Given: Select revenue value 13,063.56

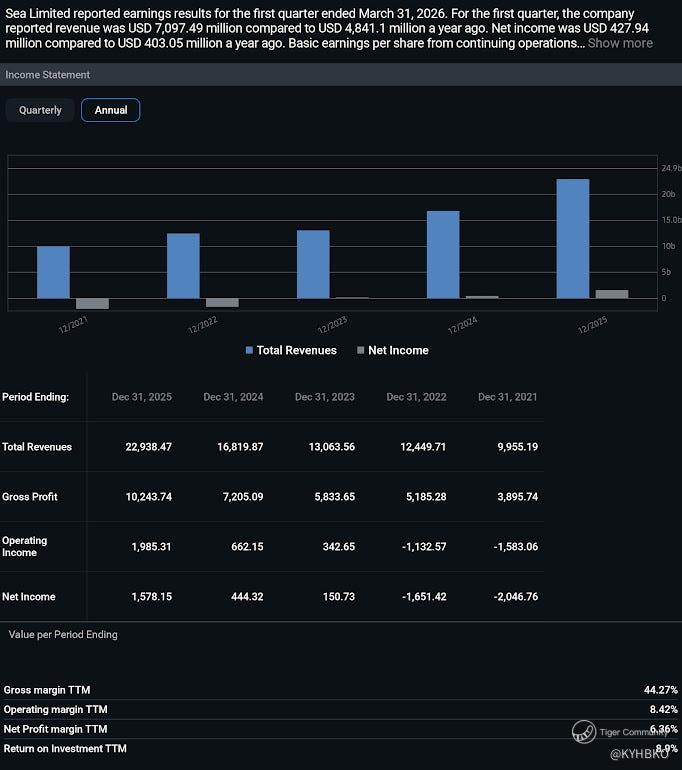Looking at the screenshot, I should 332,447.
